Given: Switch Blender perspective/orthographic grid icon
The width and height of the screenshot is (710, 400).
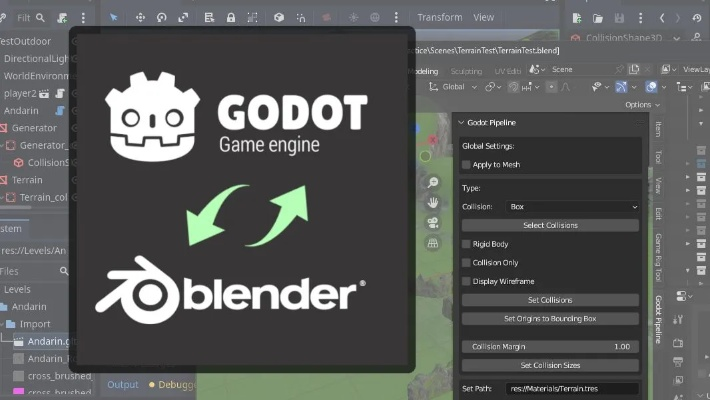Looking at the screenshot, I should [433, 243].
